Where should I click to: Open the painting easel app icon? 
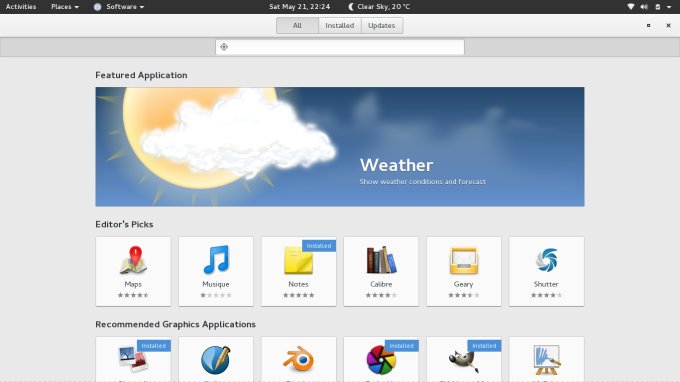546,360
